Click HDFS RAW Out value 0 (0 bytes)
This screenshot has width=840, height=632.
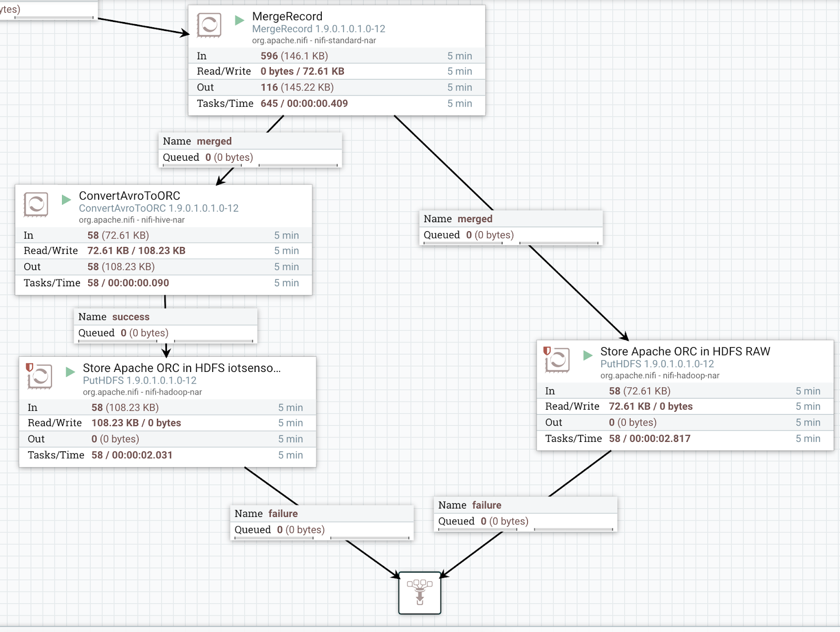point(633,422)
